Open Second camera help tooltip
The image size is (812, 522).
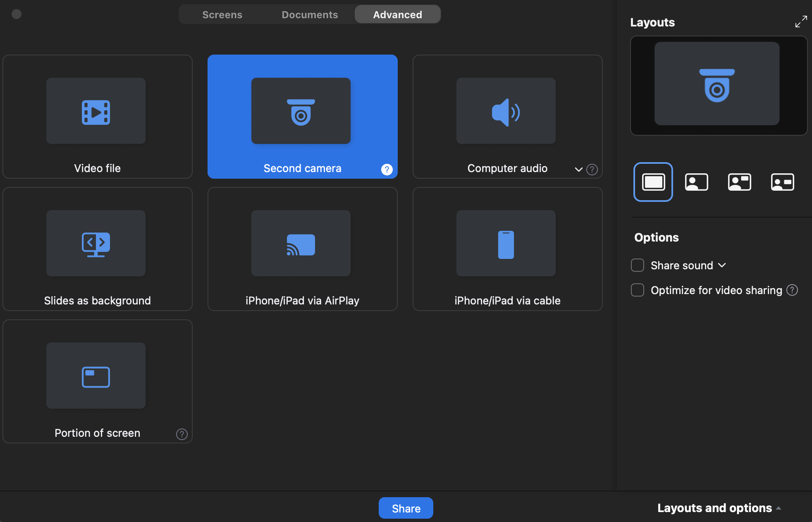386,169
